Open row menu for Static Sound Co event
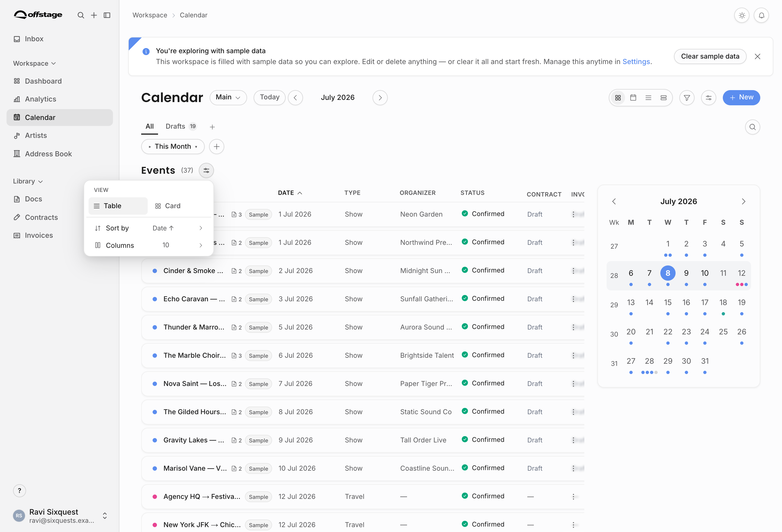Image resolution: width=782 pixels, height=532 pixels. (x=573, y=412)
